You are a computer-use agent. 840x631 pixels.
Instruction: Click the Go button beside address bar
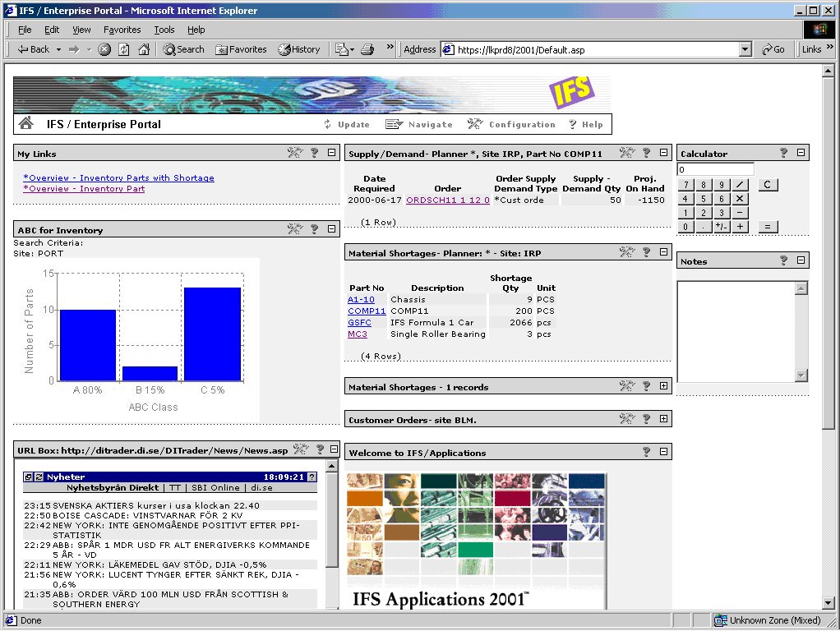pyautogui.click(x=773, y=50)
